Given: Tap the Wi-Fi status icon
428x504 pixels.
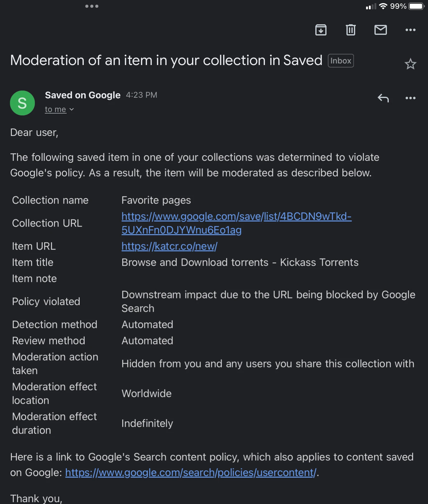Looking at the screenshot, I should (x=383, y=6).
